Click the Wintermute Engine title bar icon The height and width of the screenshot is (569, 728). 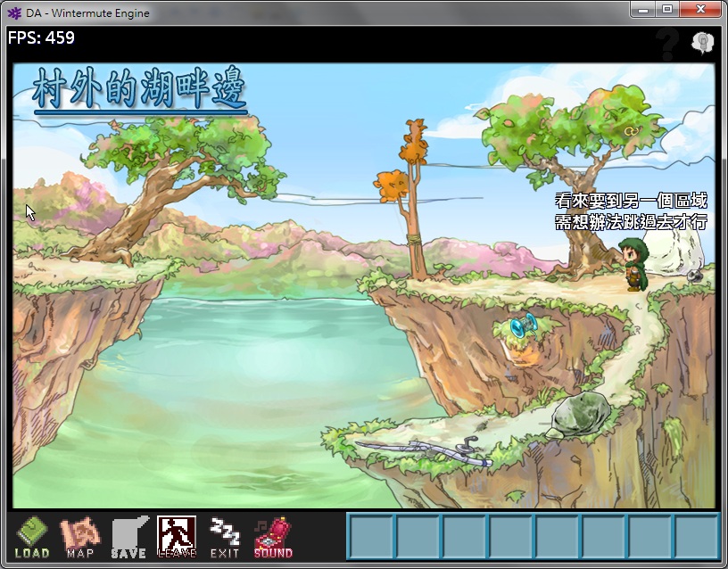(14, 13)
